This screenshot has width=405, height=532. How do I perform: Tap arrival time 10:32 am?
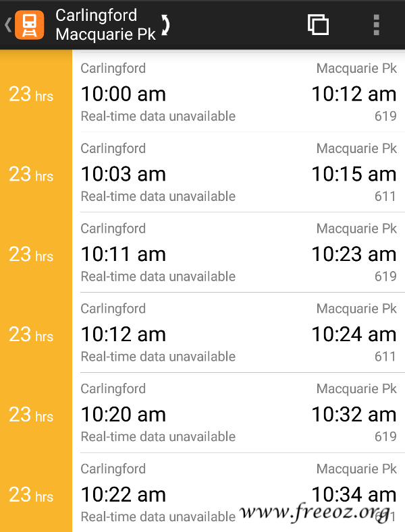point(354,414)
